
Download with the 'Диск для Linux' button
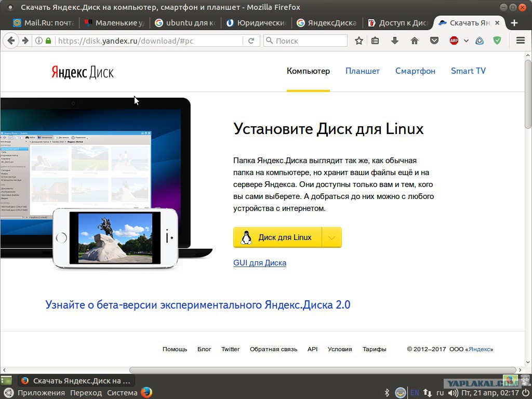coord(277,237)
